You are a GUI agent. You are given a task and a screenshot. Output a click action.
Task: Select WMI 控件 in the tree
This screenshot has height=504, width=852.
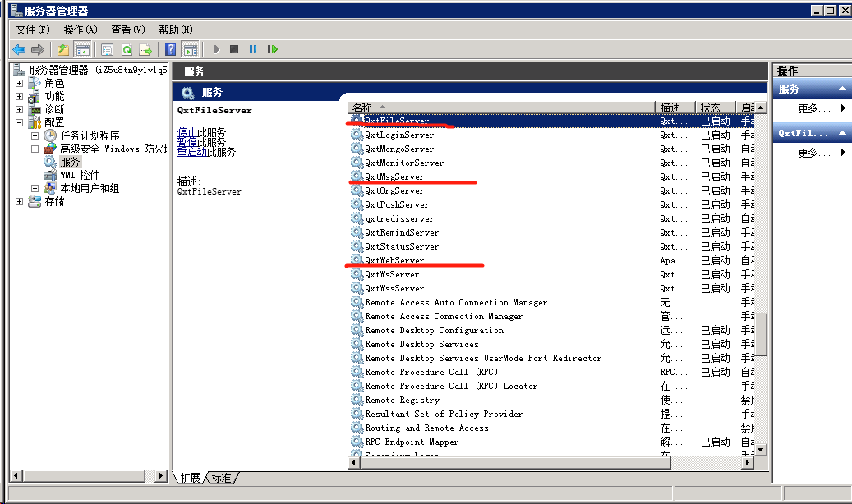(80, 175)
